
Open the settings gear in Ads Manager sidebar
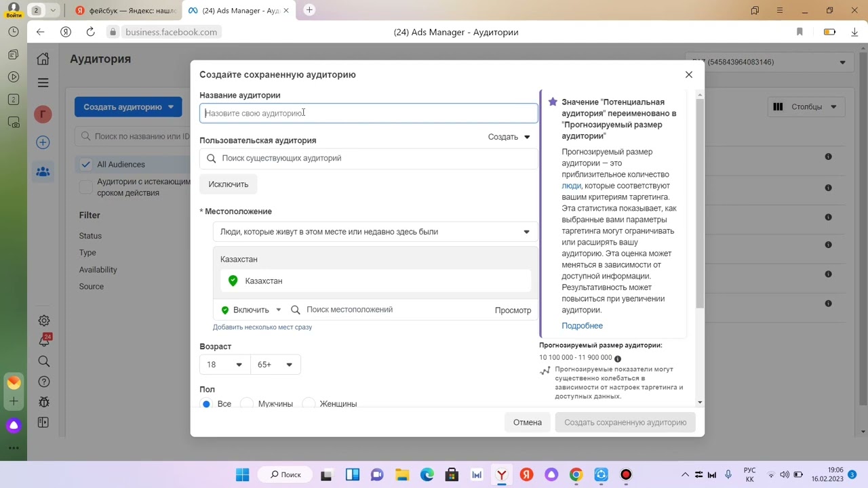(x=44, y=321)
